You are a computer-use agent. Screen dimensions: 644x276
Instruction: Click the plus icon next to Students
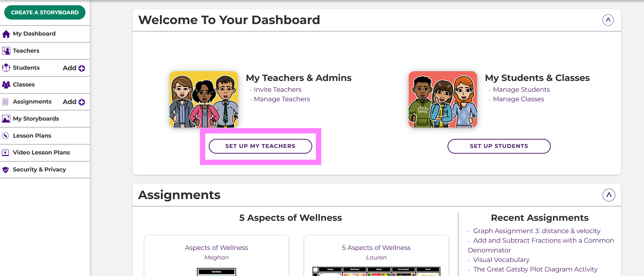click(x=82, y=68)
